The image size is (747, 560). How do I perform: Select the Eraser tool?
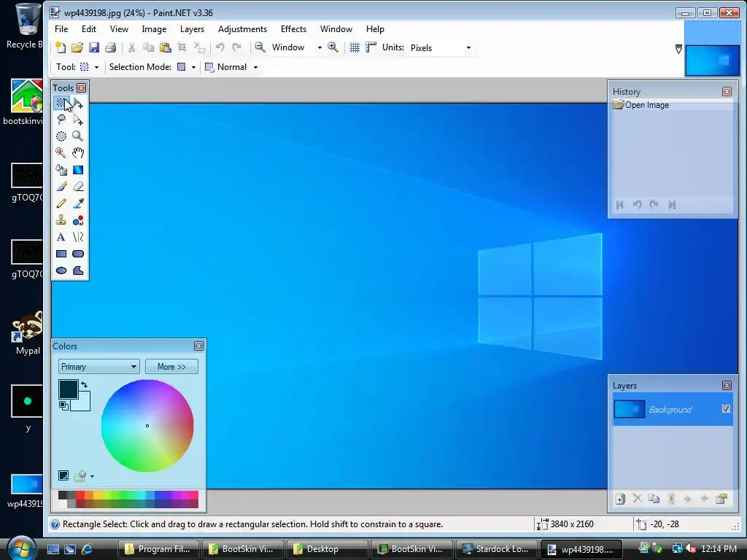(78, 187)
